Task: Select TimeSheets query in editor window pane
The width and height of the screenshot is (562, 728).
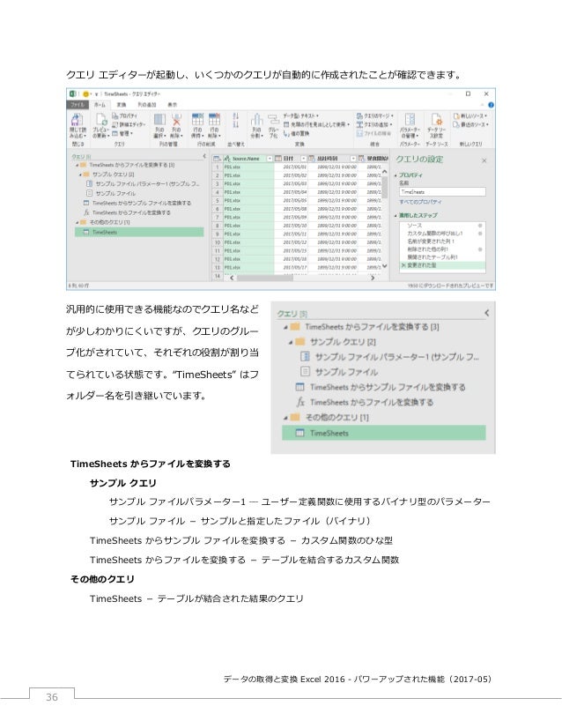Action: tap(139, 232)
